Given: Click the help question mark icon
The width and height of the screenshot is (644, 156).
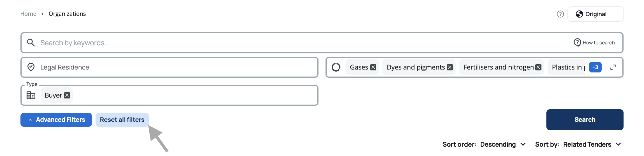Looking at the screenshot, I should (x=560, y=14).
